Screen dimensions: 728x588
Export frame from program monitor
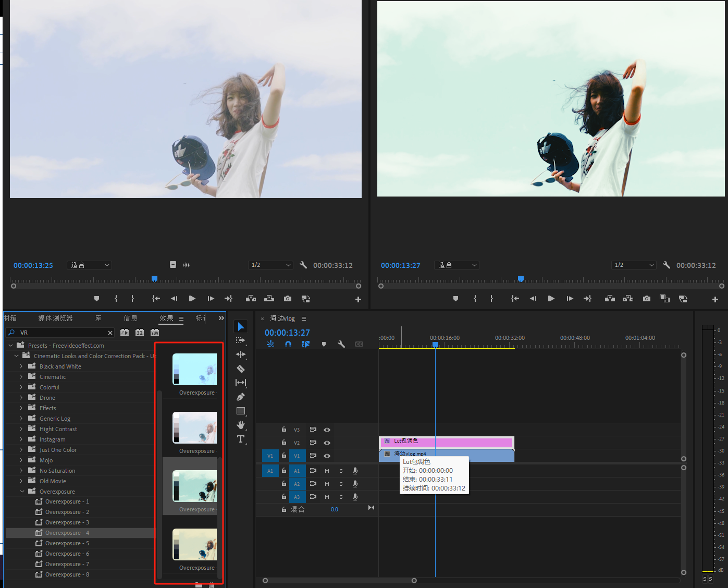pyautogui.click(x=647, y=299)
